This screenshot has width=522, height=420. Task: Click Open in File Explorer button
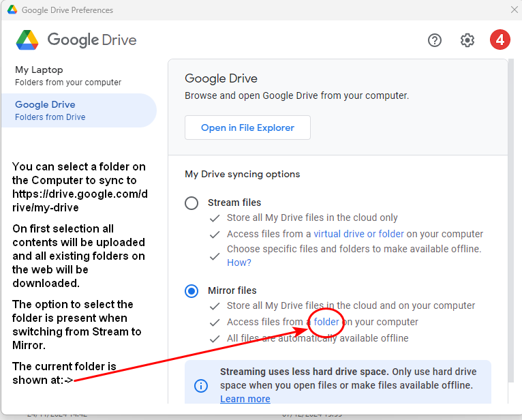[x=247, y=127]
